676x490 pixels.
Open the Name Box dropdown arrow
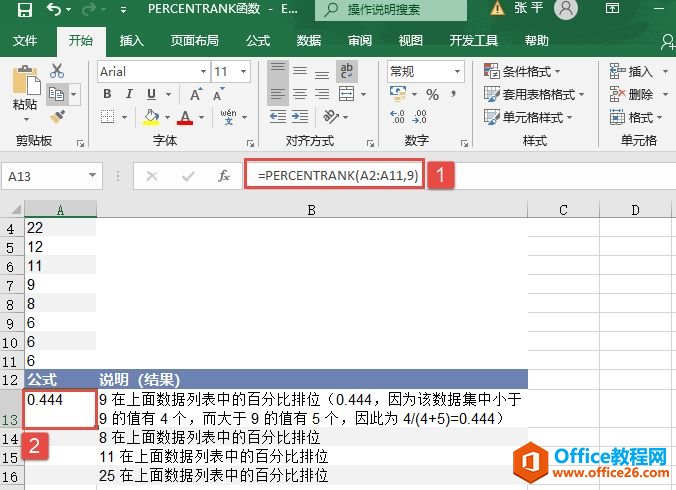tap(92, 175)
